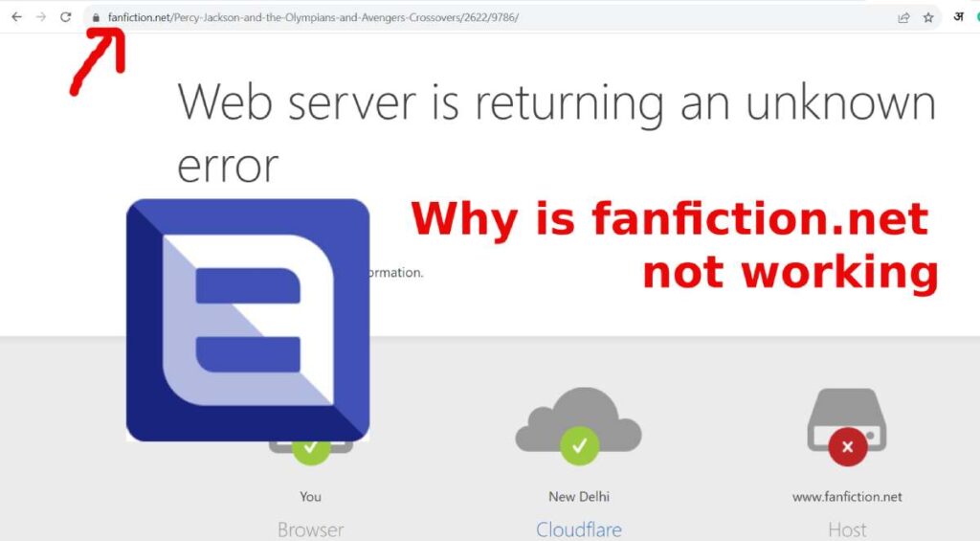Click the share page icon in address bar
This screenshot has width=980, height=541.
coord(903,17)
